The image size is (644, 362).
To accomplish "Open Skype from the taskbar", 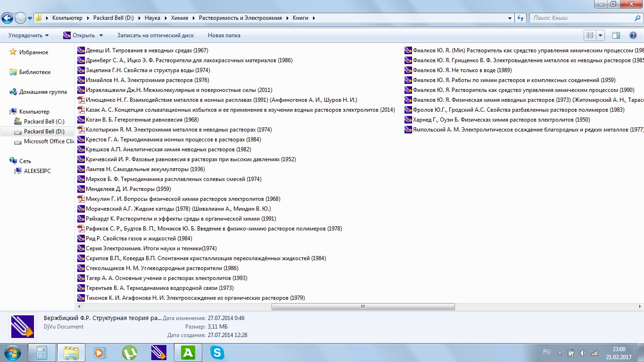I will tap(217, 353).
